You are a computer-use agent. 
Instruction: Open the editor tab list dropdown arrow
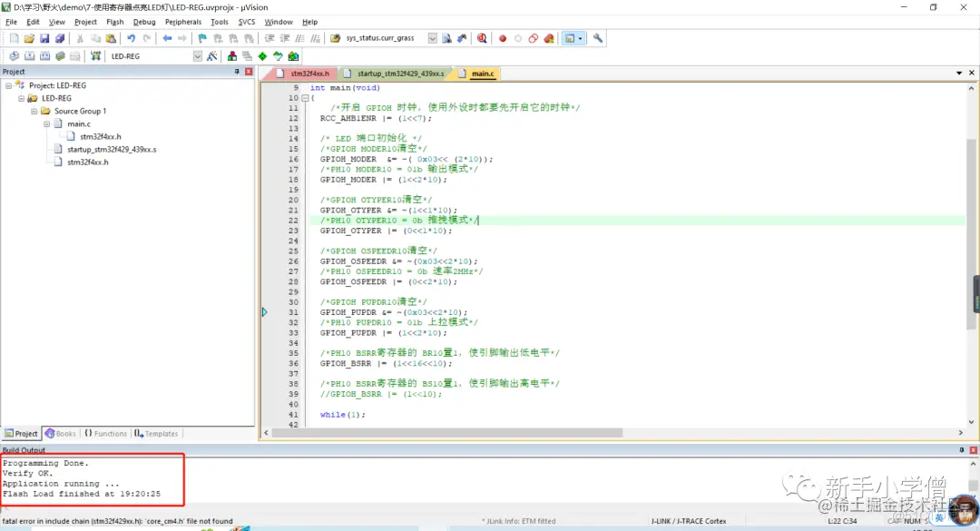click(959, 74)
